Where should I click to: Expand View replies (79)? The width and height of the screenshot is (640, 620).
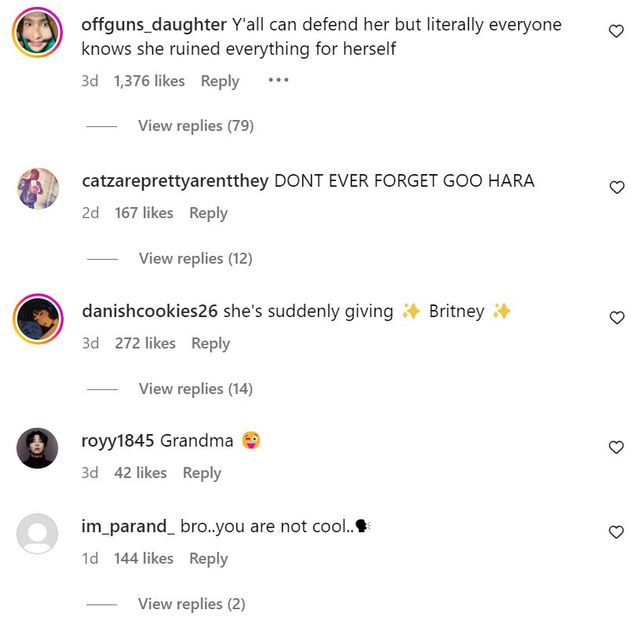pos(196,126)
